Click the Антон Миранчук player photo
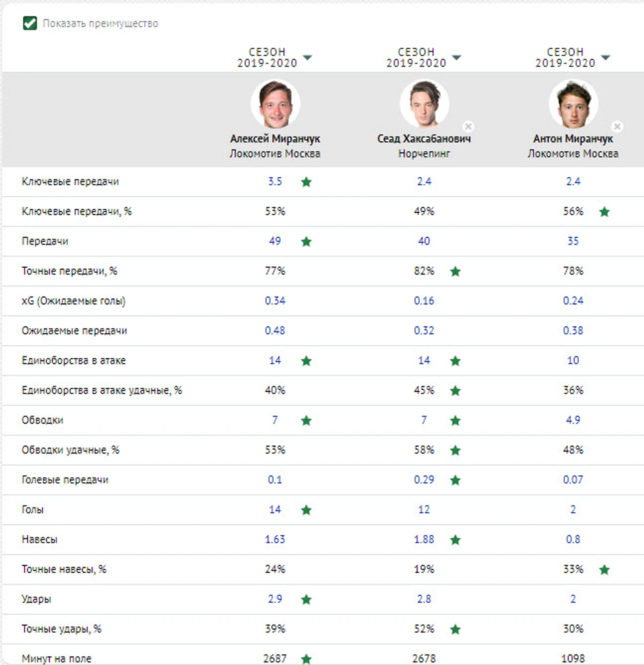The width and height of the screenshot is (644, 665). [573, 104]
